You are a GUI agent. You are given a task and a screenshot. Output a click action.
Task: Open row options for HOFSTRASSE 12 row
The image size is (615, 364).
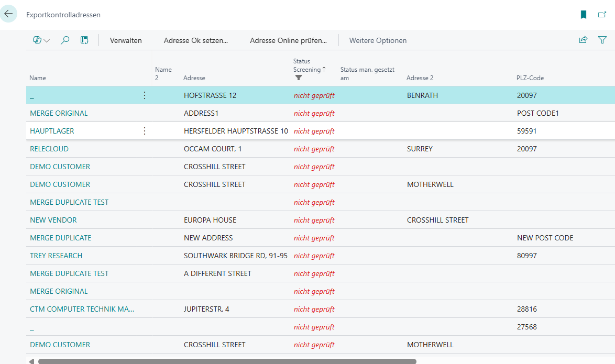(145, 95)
